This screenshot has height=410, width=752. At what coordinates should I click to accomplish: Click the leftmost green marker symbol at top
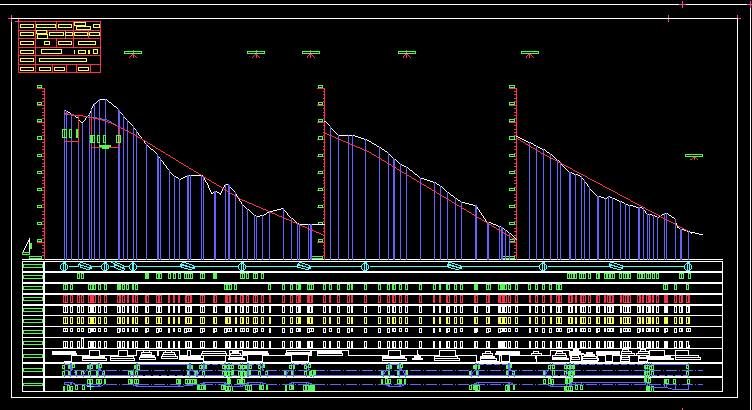(133, 53)
